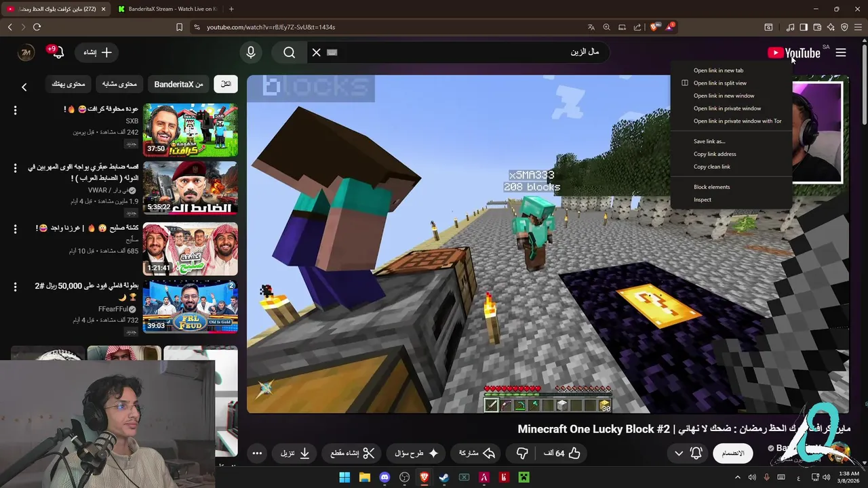This screenshot has width=868, height=488.
Task: Click the share page icon in address bar
Action: (x=637, y=27)
